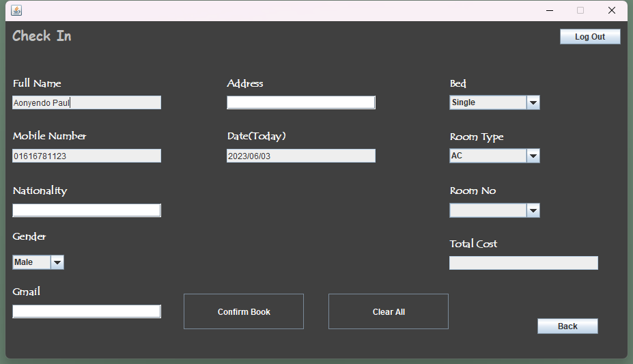
Task: Click the Clear All button
Action: pyautogui.click(x=389, y=311)
